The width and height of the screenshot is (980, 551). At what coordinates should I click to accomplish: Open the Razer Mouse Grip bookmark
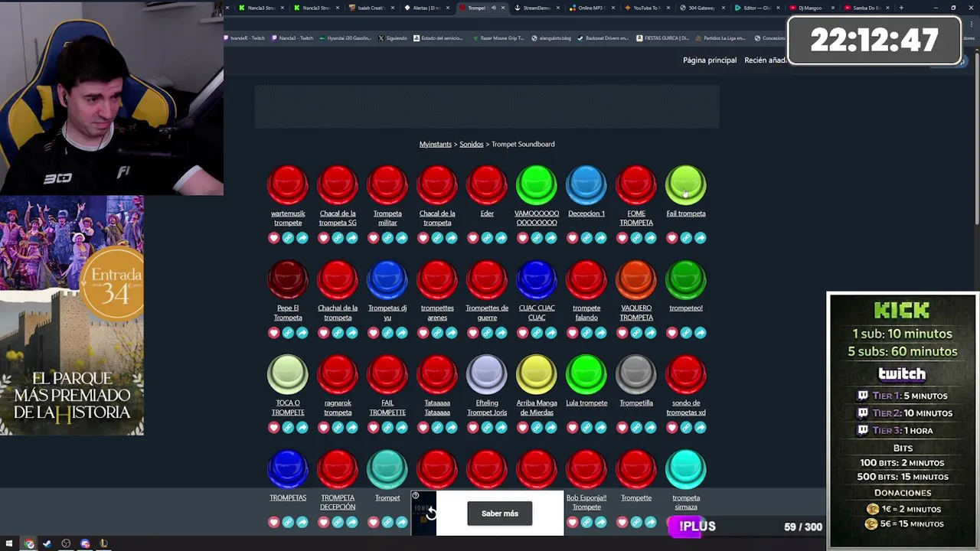[498, 37]
